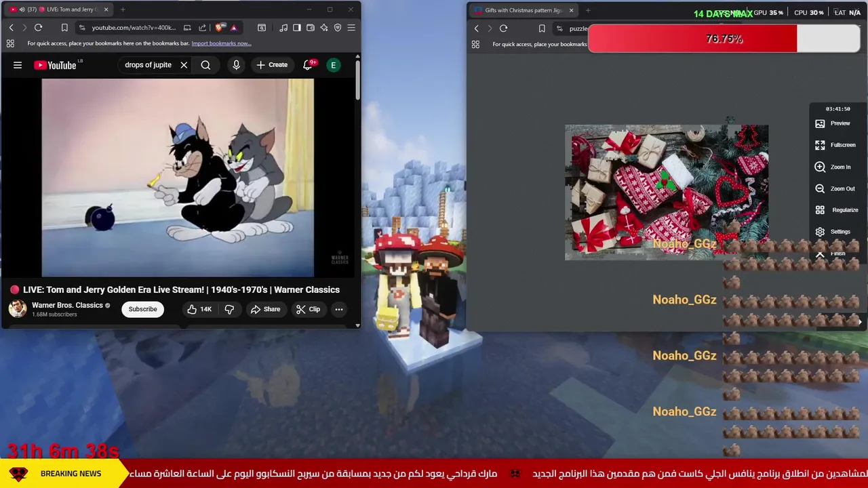868x488 pixels.
Task: Open the apps grid icon in puzzle window bookmarks bar
Action: tap(475, 45)
